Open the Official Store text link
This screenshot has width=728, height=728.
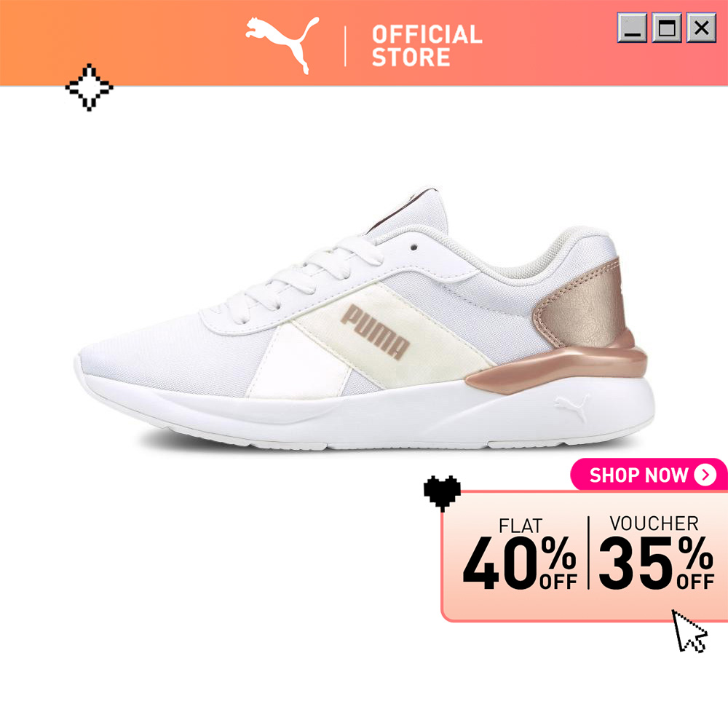point(427,45)
